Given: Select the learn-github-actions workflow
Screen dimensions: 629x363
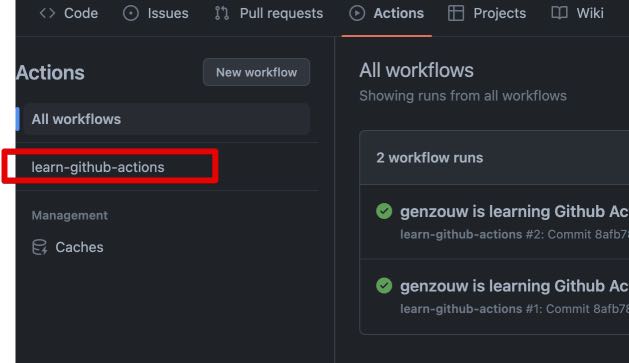Looking at the screenshot, I should (98, 167).
